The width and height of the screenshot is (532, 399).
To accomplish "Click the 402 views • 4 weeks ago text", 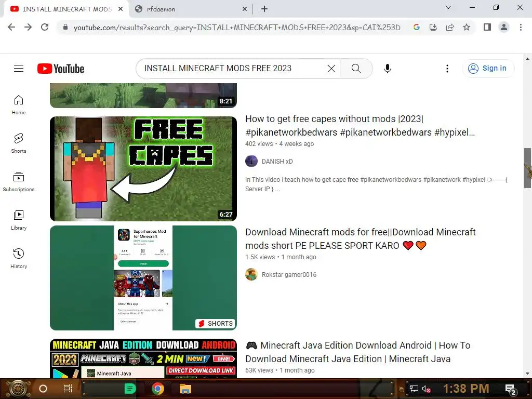I will click(280, 144).
